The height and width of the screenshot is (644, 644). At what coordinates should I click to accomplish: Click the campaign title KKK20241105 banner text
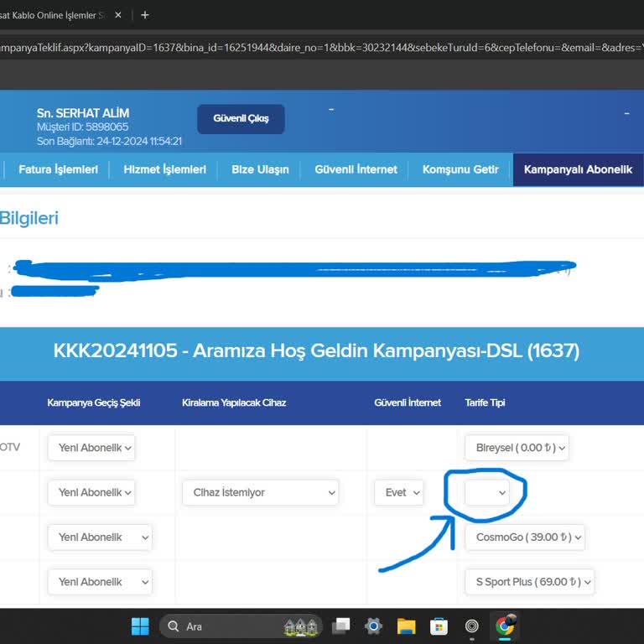pos(316,351)
